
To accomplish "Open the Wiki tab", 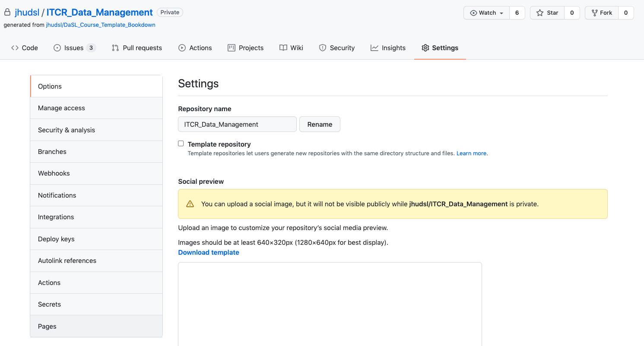I will pos(292,48).
